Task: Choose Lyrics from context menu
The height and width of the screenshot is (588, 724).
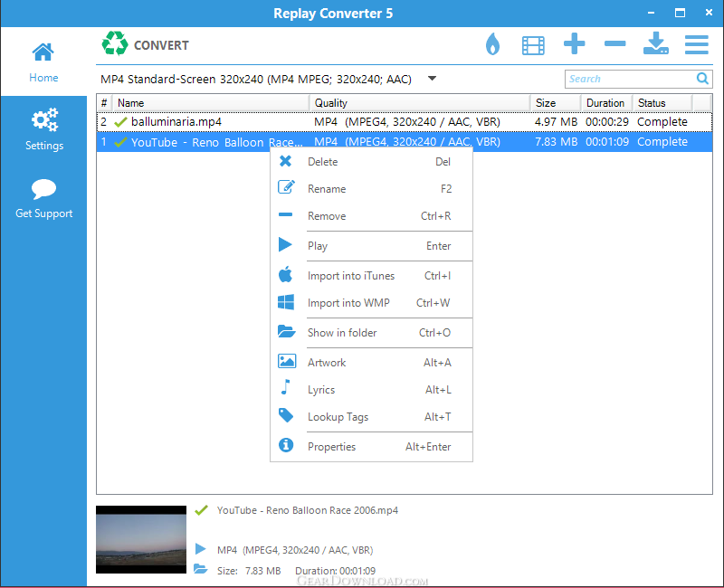Action: 371,390
